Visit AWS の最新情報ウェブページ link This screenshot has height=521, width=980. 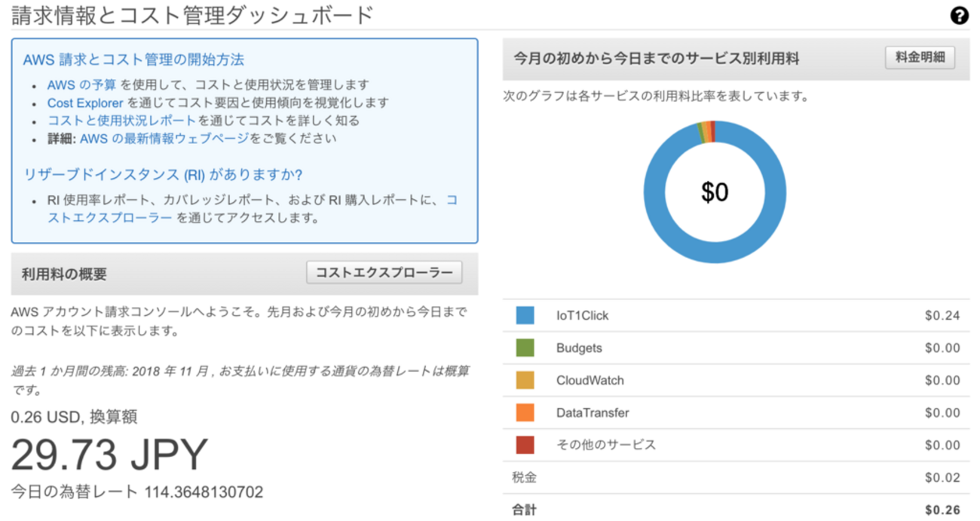(164, 139)
